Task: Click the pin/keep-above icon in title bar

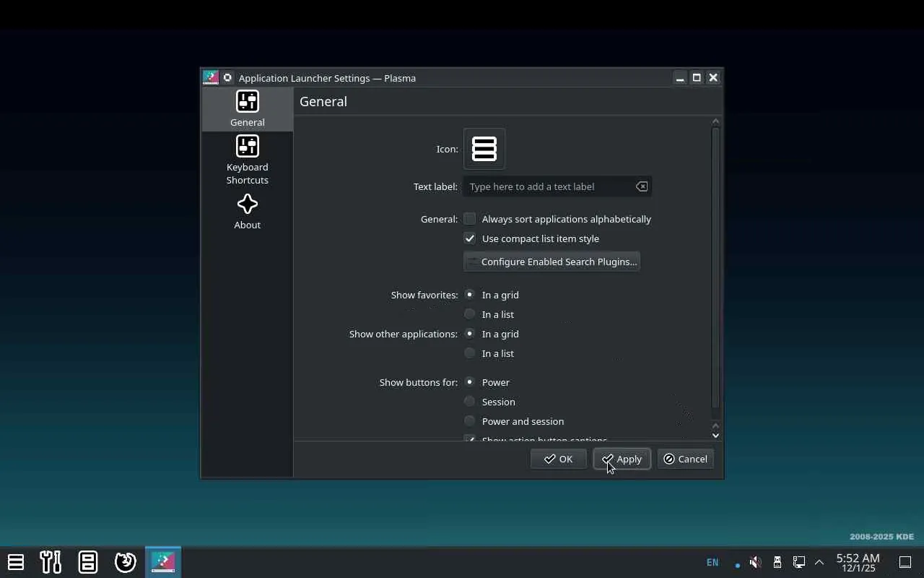Action: (227, 77)
